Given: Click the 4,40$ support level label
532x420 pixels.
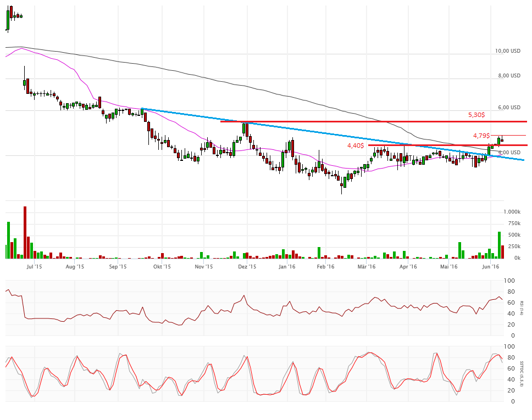Looking at the screenshot, I should [x=356, y=145].
